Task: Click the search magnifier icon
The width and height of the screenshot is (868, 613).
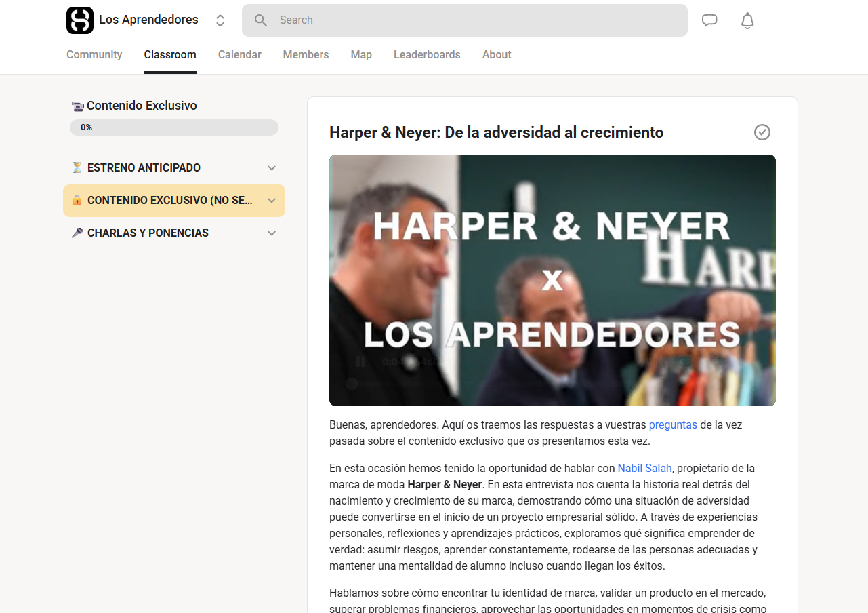Action: (261, 20)
